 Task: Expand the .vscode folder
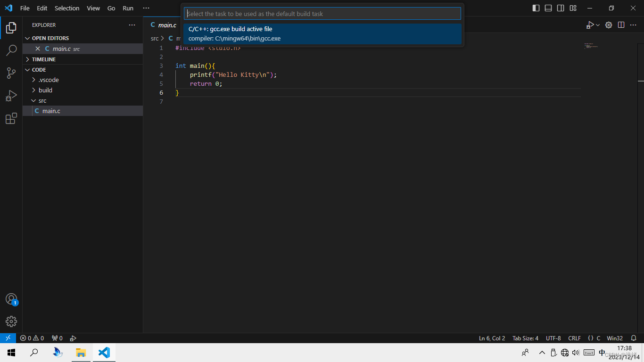(x=49, y=80)
